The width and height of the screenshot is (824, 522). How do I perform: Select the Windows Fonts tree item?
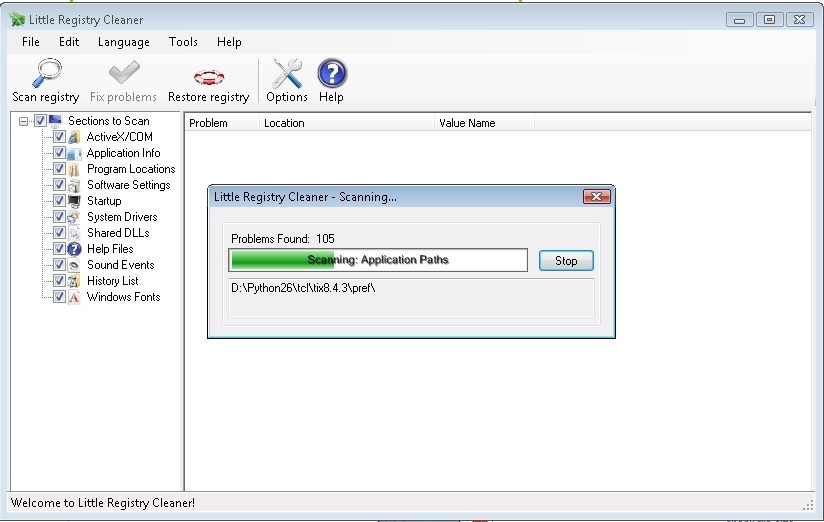(123, 297)
